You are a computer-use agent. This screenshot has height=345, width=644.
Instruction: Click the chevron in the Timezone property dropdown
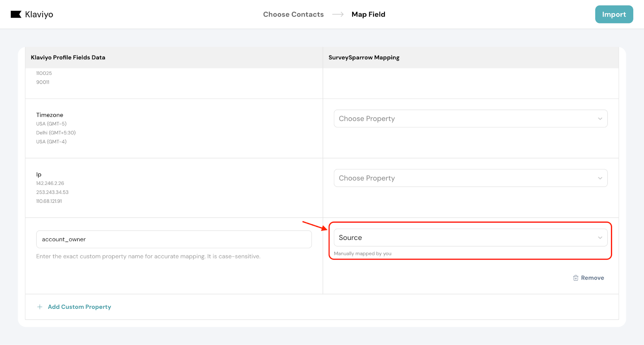click(600, 119)
